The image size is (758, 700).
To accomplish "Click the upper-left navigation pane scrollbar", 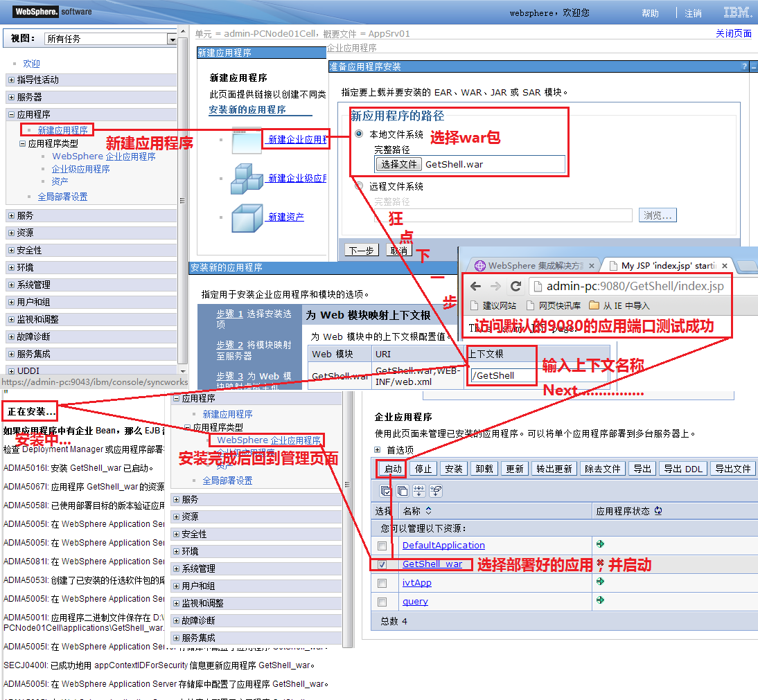I will pos(182,201).
